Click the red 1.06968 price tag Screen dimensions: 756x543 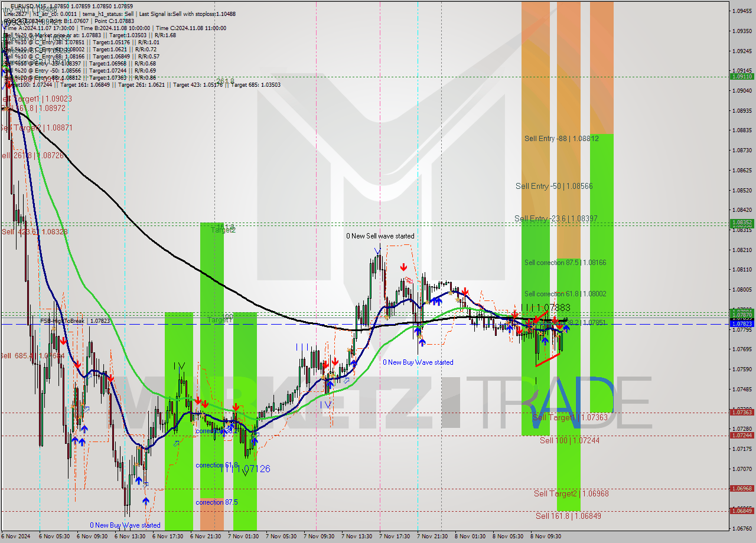(742, 489)
